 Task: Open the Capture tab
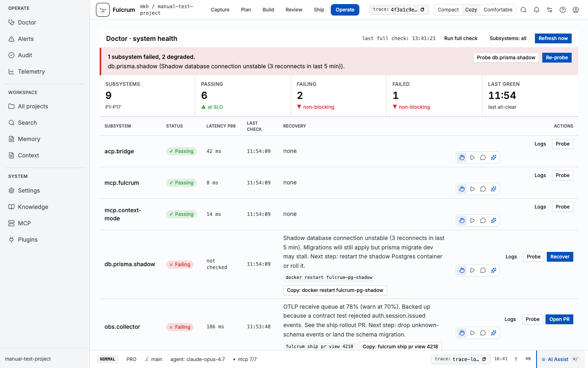[220, 10]
